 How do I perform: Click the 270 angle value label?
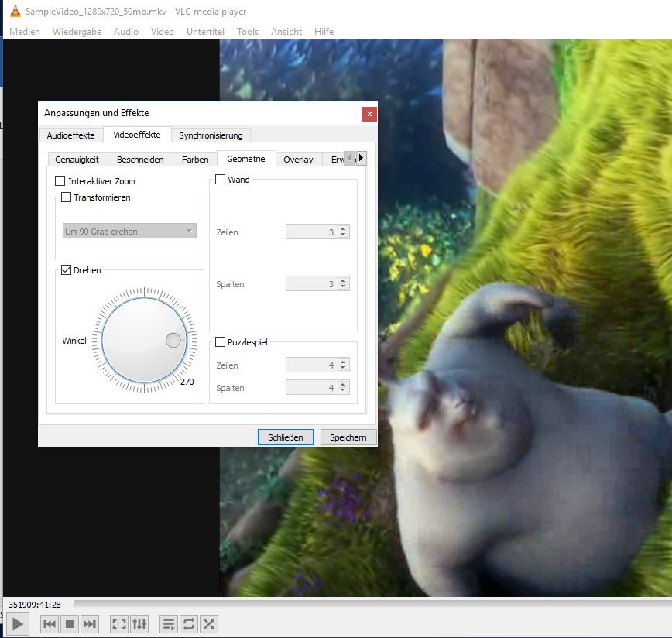[x=187, y=382]
